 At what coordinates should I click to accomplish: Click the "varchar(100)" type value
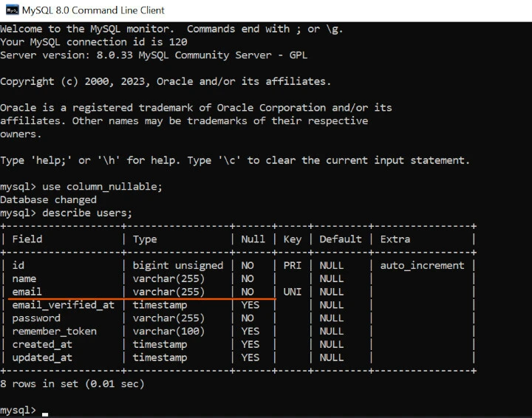[x=168, y=331]
